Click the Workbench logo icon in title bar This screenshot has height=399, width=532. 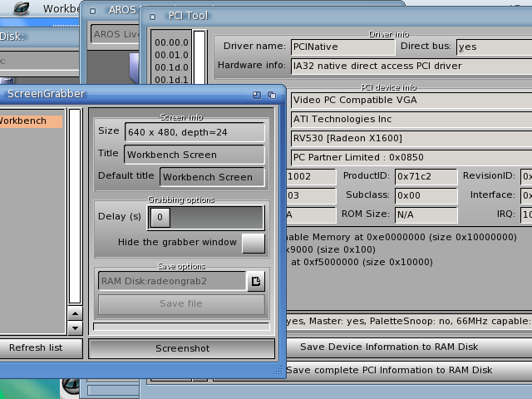[21, 7]
